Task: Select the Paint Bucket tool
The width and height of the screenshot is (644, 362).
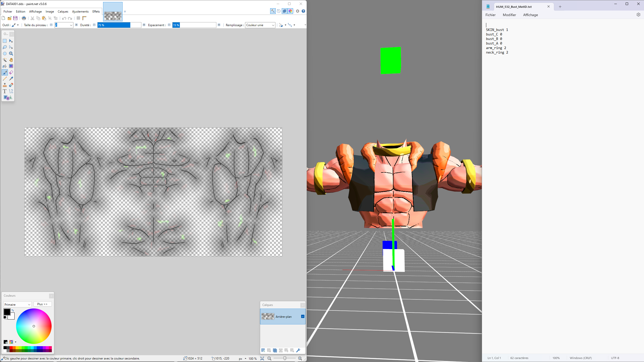Action: coord(5,66)
